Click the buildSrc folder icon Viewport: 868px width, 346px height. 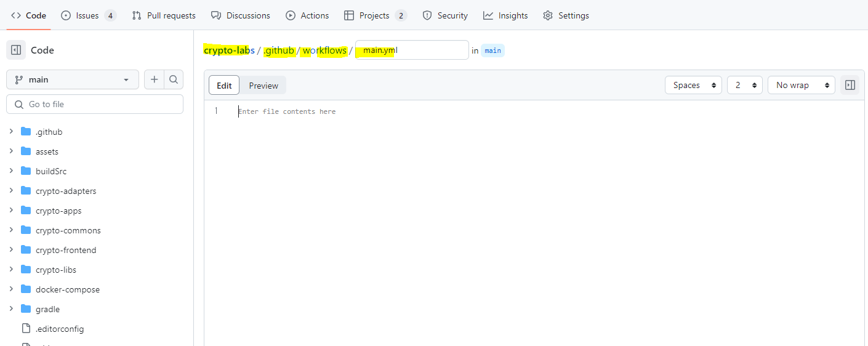coord(26,171)
